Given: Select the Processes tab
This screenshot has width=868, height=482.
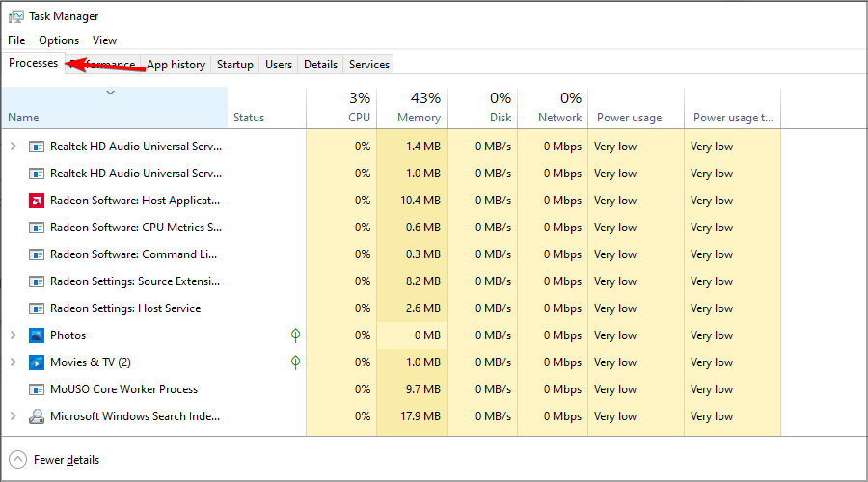Looking at the screenshot, I should (x=33, y=63).
